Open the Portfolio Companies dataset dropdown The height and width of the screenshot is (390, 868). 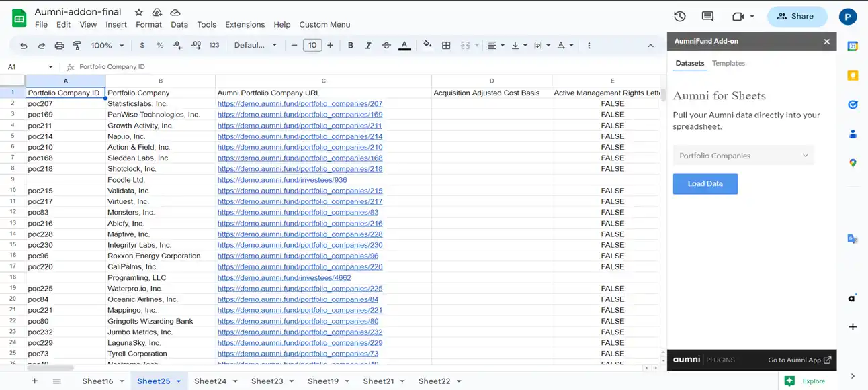click(x=743, y=156)
